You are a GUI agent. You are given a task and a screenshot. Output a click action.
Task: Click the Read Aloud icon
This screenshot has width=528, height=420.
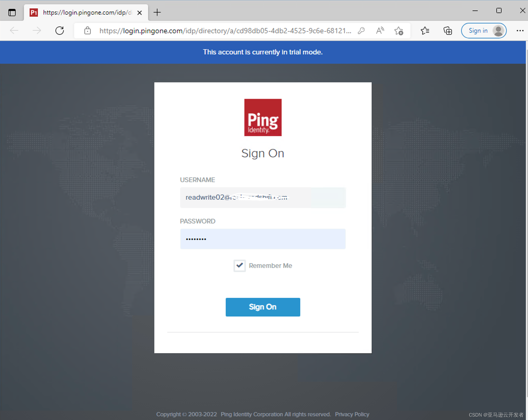point(380,31)
